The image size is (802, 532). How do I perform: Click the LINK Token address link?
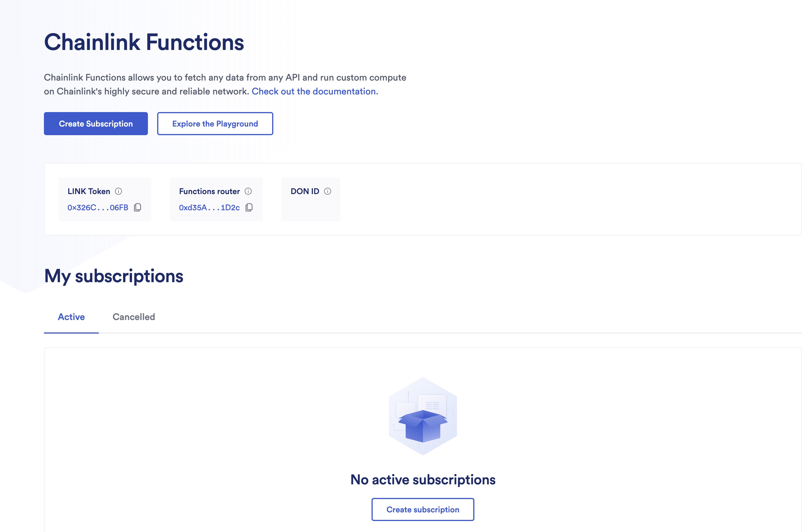click(x=98, y=207)
